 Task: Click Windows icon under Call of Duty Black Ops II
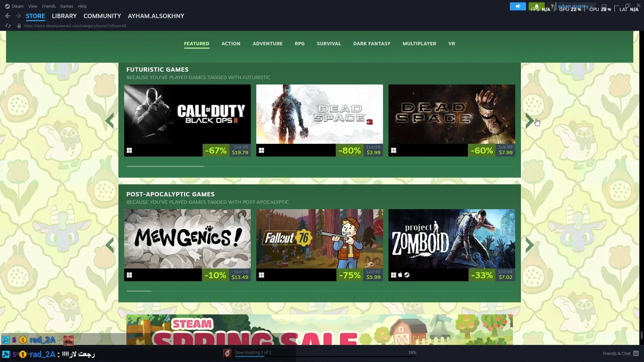[x=129, y=150]
